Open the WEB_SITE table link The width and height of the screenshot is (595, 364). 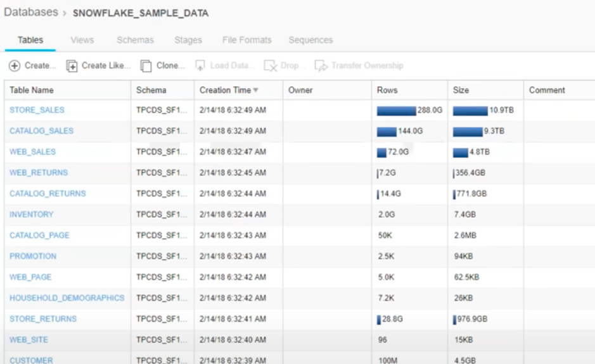pos(29,339)
